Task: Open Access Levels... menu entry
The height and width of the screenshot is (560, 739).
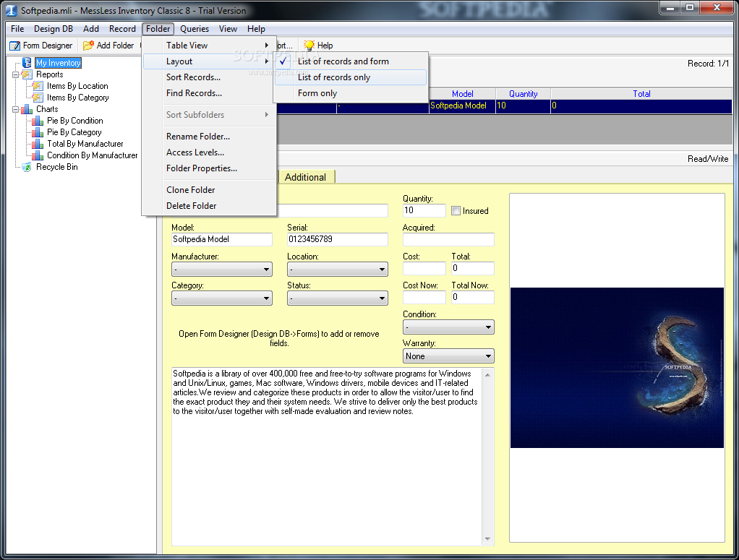Action: 209,152
